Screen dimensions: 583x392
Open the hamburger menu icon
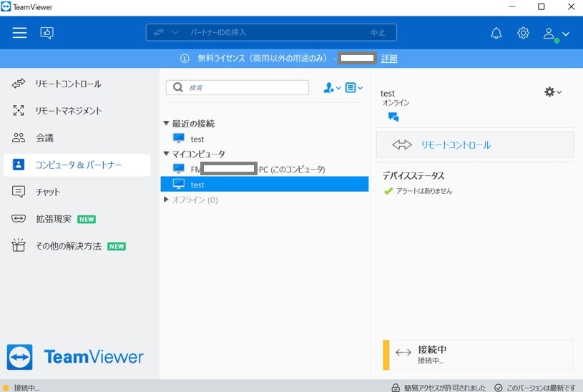tap(19, 33)
